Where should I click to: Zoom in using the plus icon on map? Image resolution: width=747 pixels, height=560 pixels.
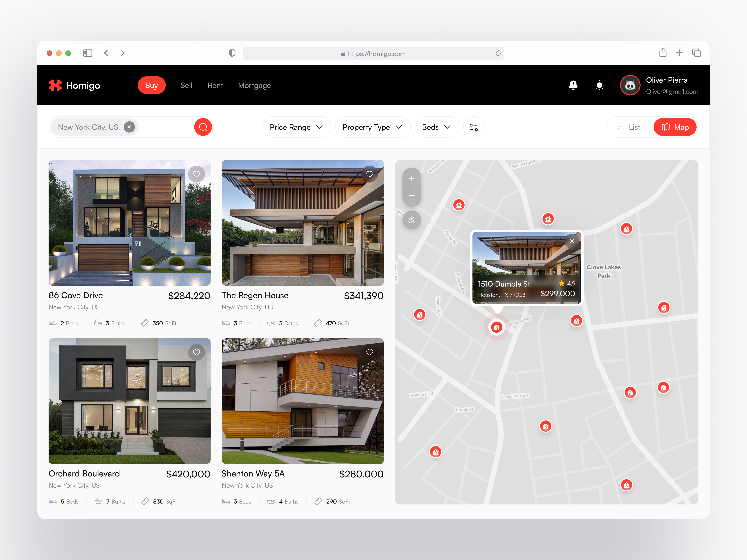pos(412,178)
